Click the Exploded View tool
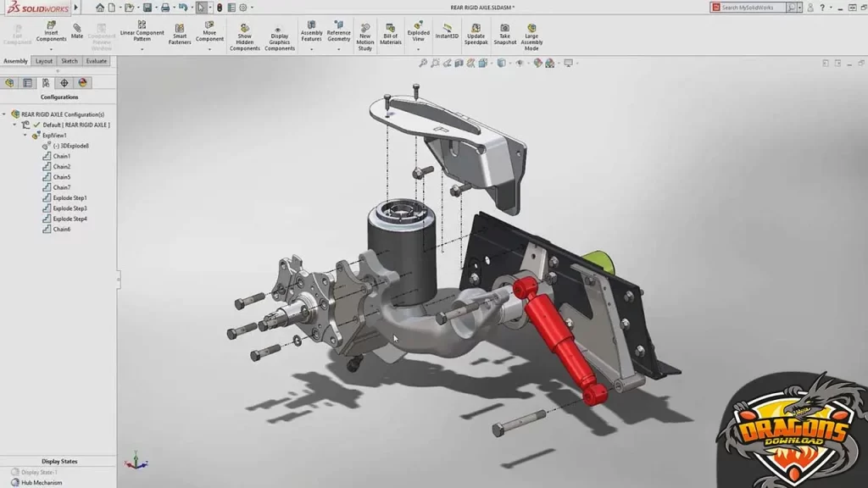This screenshot has width=868, height=488. pyautogui.click(x=418, y=32)
